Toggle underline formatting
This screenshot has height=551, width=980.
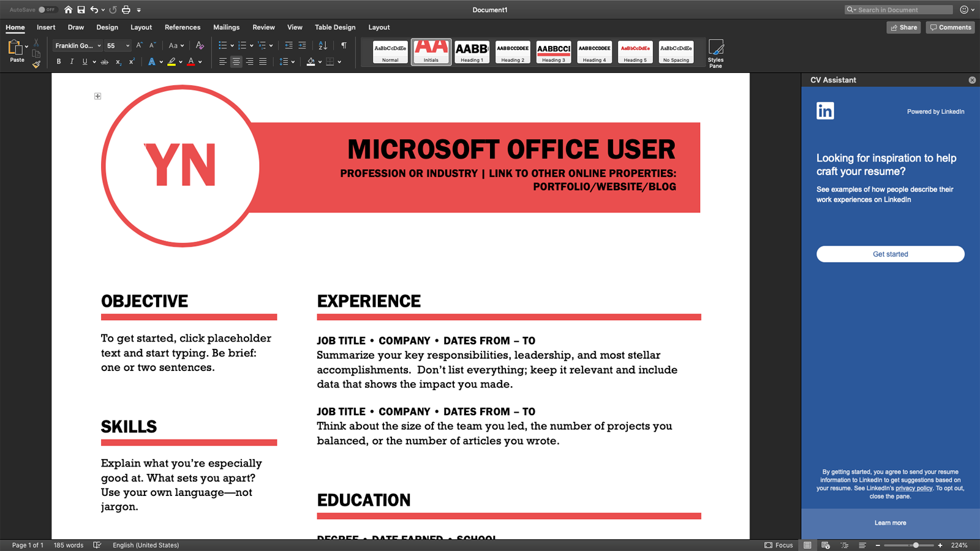coord(85,62)
